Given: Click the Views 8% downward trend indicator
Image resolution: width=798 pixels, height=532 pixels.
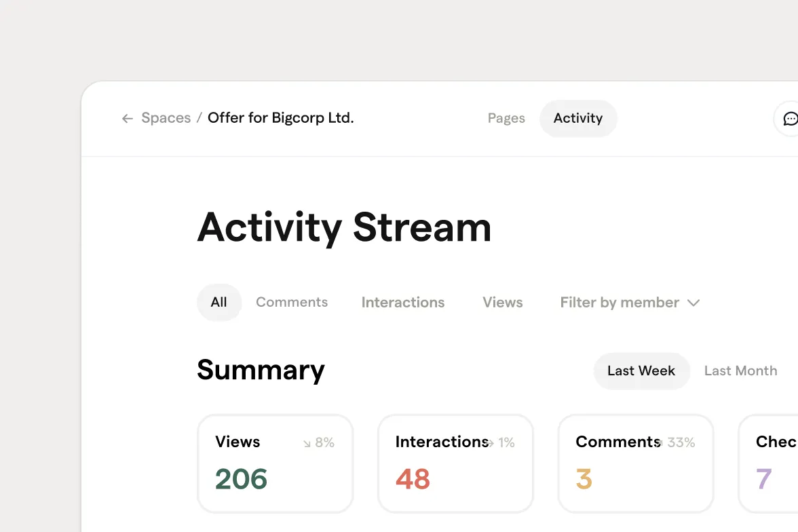Looking at the screenshot, I should click(318, 443).
